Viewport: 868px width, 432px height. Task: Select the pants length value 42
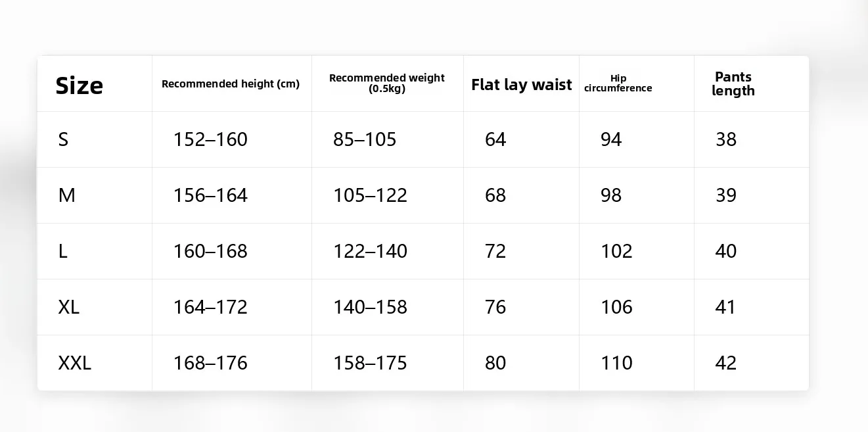tap(726, 363)
